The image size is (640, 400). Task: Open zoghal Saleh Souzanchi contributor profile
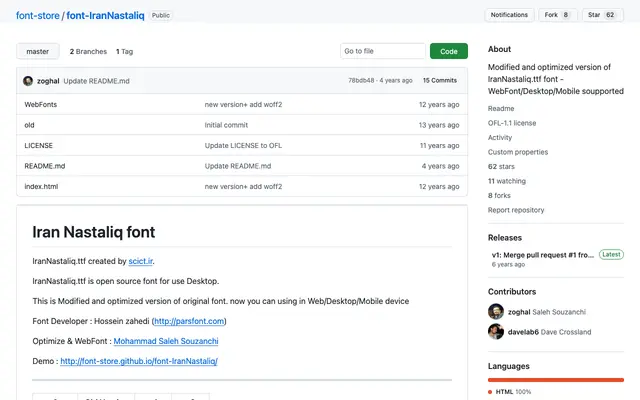click(547, 312)
